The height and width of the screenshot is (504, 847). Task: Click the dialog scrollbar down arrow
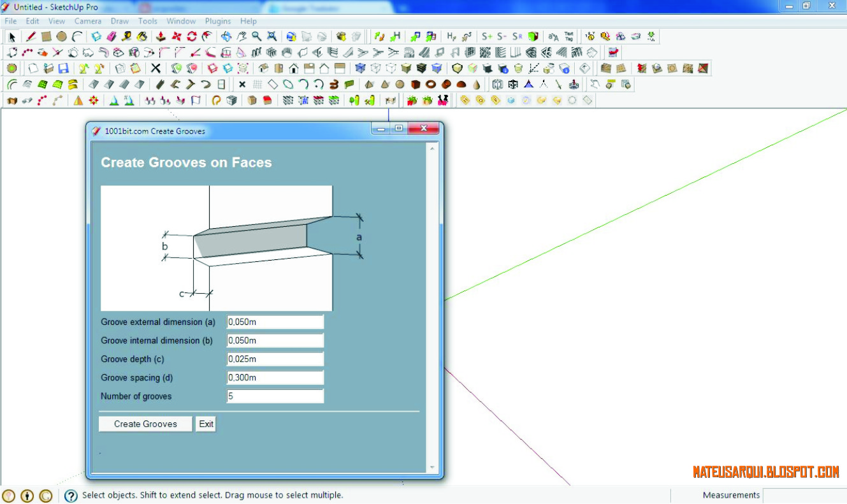[432, 468]
